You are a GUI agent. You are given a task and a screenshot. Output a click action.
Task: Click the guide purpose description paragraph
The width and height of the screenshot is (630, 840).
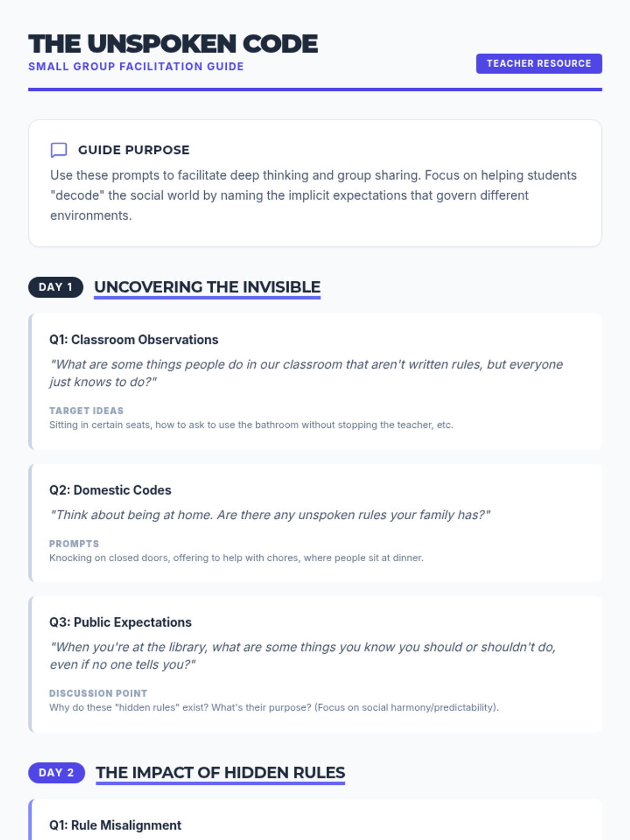coord(313,195)
